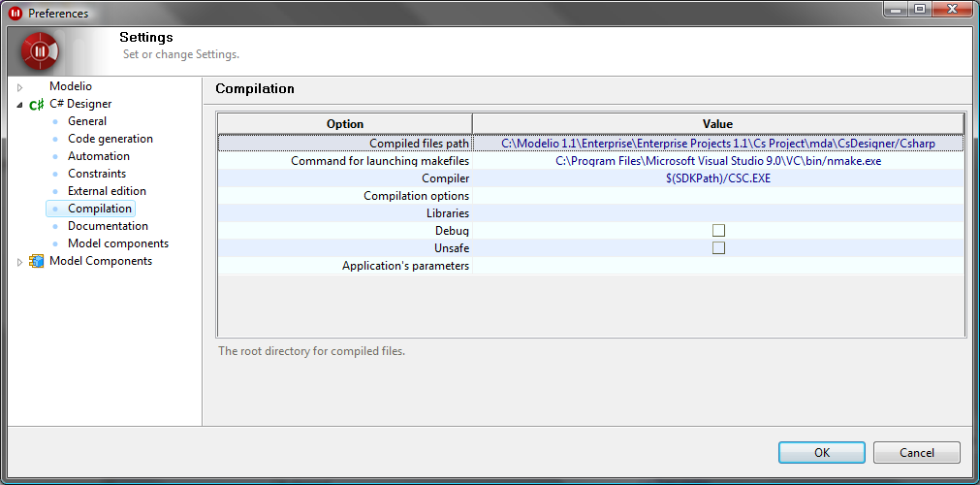Viewport: 980px width, 485px height.
Task: Select the Model Components root label
Action: pyautogui.click(x=101, y=261)
